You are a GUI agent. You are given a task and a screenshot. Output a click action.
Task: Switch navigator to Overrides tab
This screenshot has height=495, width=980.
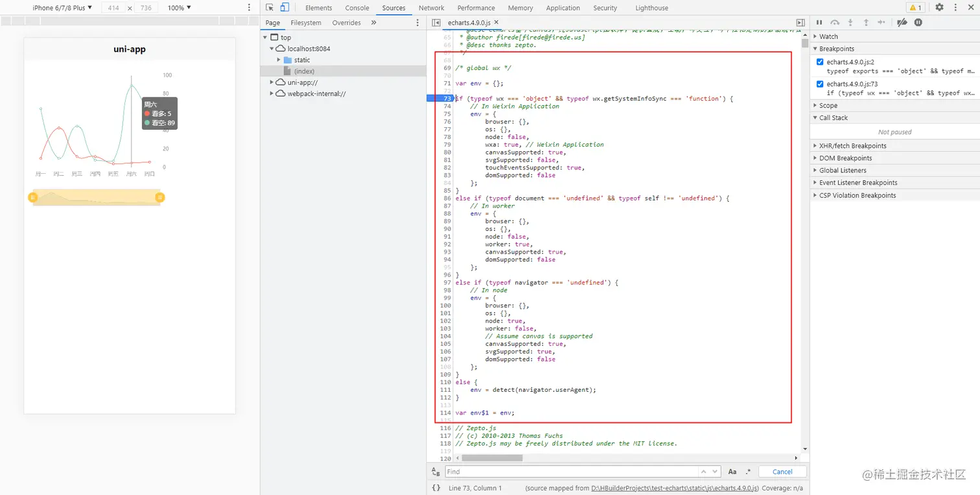click(347, 23)
